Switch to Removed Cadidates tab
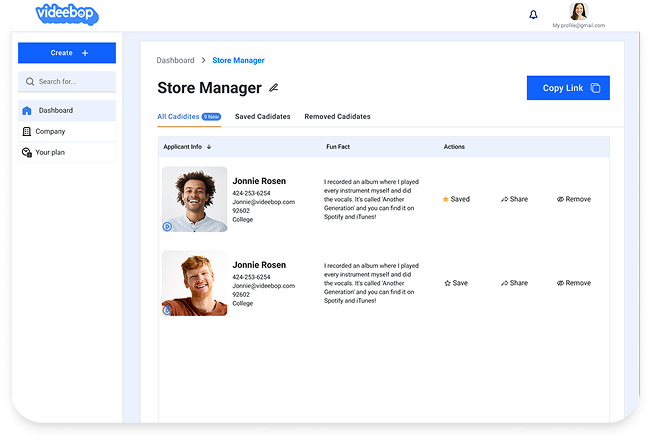Screen dimensions: 650x441 click(337, 117)
